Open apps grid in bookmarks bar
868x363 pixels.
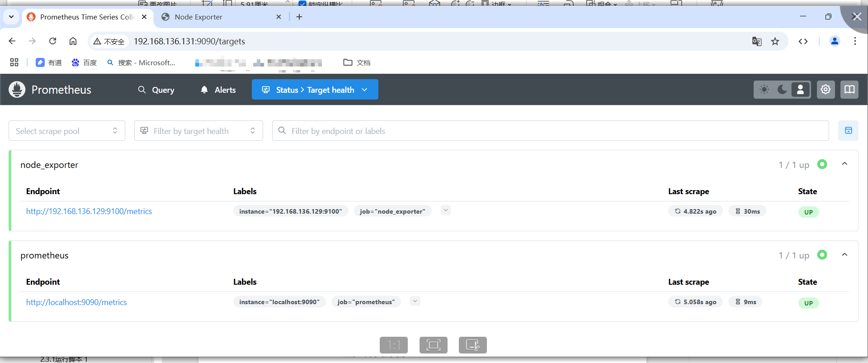14,62
